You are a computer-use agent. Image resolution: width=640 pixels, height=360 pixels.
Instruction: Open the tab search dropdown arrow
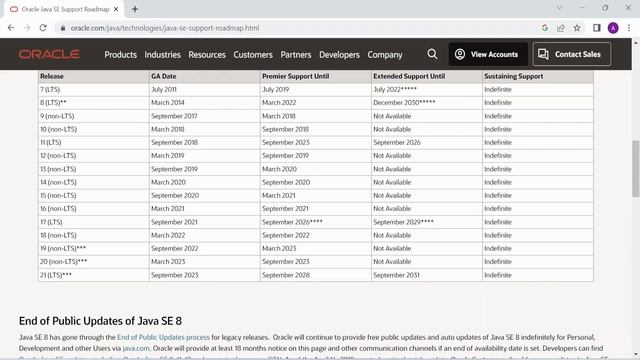click(559, 8)
